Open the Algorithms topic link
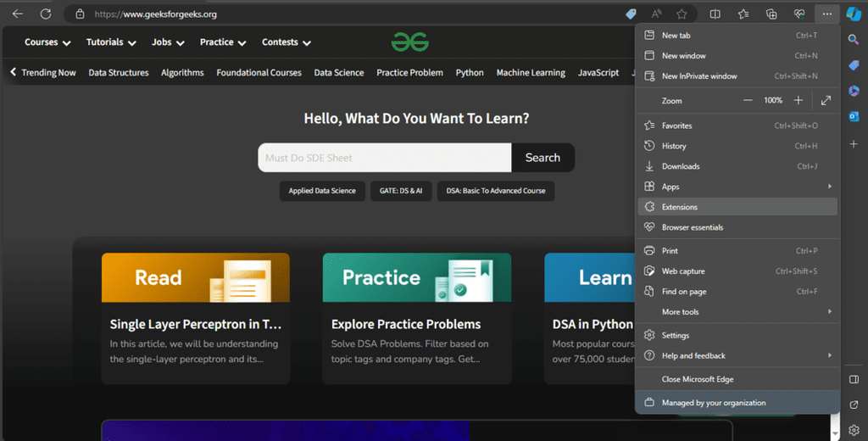Image resolution: width=868 pixels, height=441 pixels. point(182,73)
